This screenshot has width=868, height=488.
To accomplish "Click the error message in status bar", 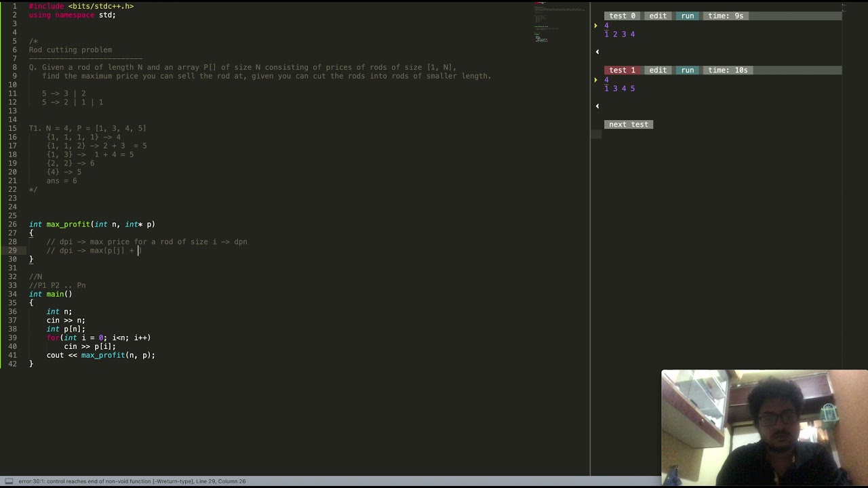I will pyautogui.click(x=105, y=481).
